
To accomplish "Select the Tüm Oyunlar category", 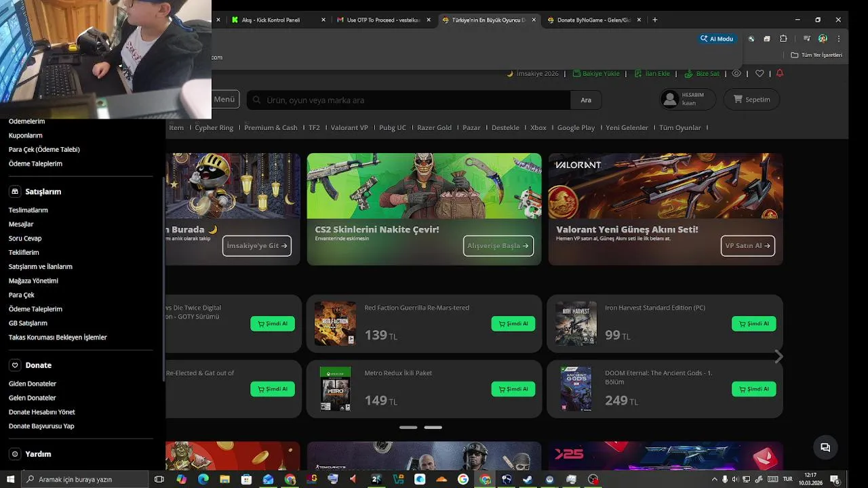I will (680, 127).
